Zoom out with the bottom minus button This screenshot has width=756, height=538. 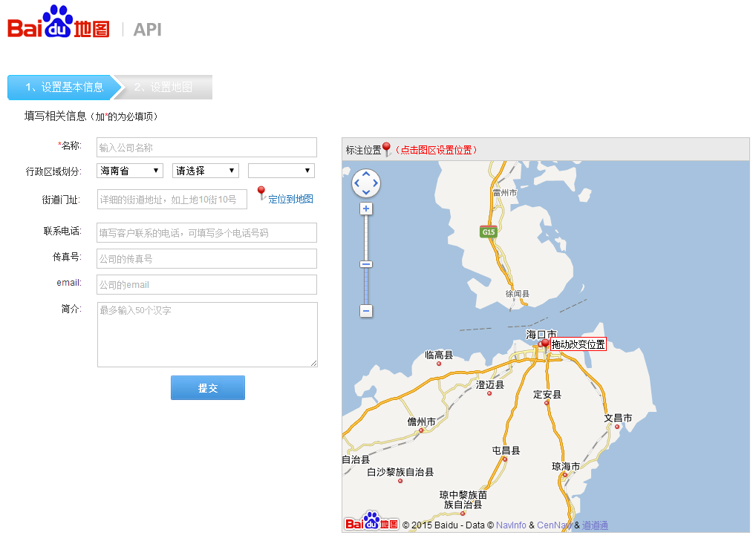pos(365,311)
